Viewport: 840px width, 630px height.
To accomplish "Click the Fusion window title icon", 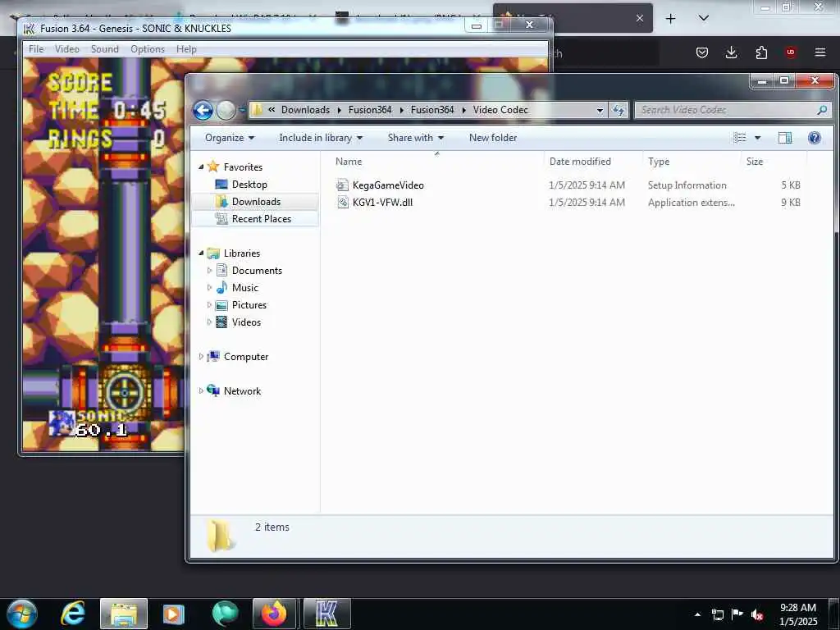I will [30, 28].
